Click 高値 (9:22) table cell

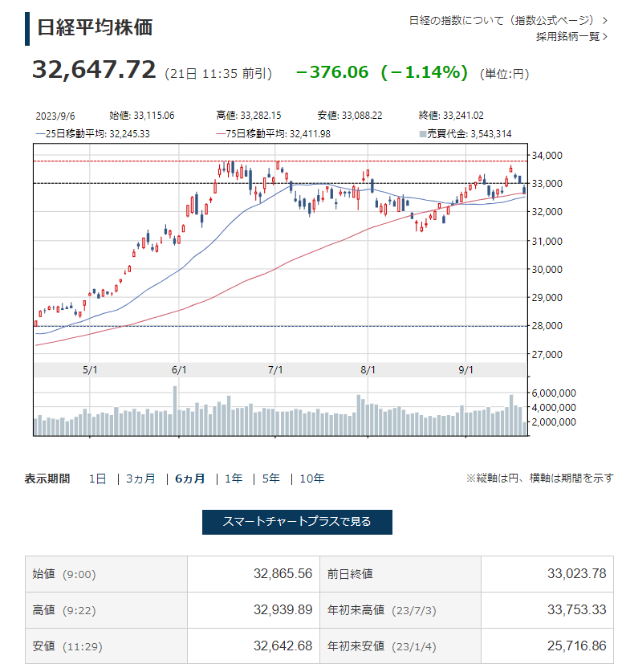pos(106,610)
